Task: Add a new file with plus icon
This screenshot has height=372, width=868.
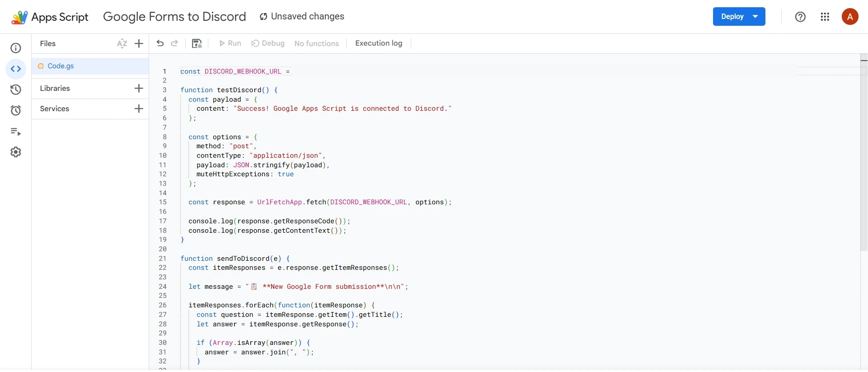Action: (139, 43)
